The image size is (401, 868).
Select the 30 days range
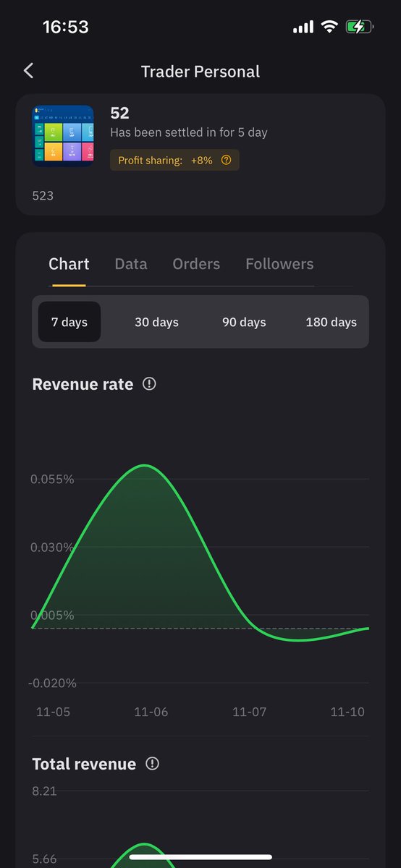[156, 322]
